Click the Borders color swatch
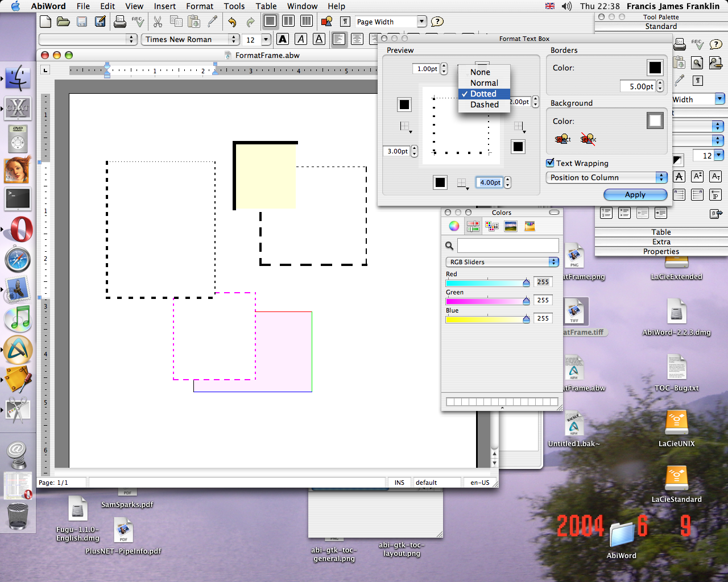 (x=655, y=68)
